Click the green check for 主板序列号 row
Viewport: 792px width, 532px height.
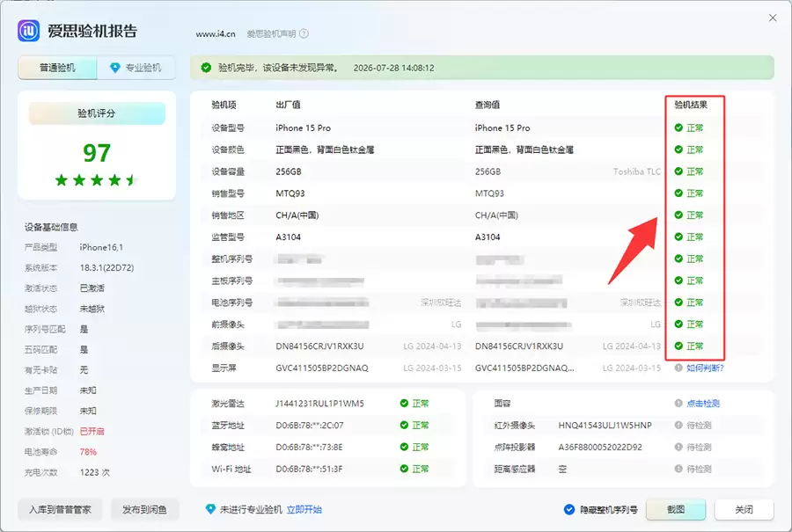pyautogui.click(x=678, y=281)
